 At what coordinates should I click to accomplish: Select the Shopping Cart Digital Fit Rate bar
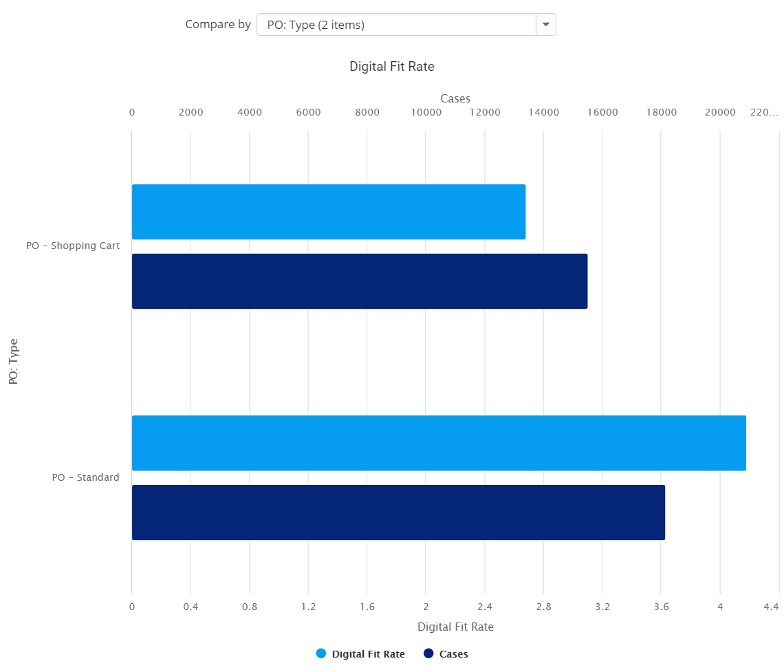point(329,211)
